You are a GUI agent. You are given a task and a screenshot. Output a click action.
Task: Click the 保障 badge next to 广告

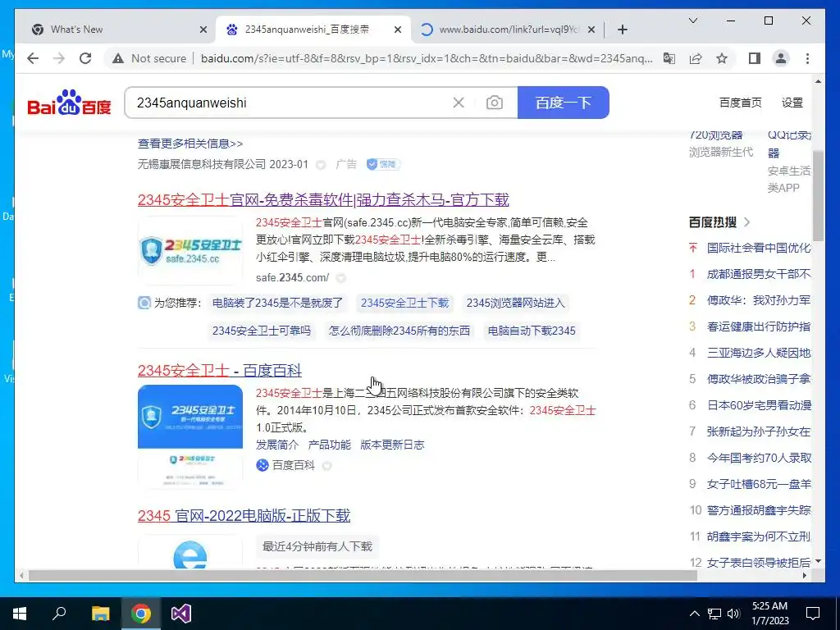[384, 164]
